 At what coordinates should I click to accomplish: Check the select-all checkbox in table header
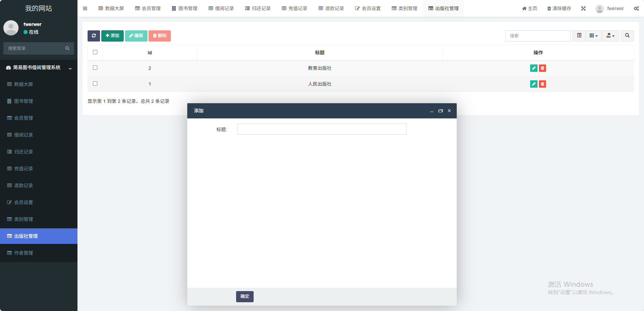pos(95,52)
